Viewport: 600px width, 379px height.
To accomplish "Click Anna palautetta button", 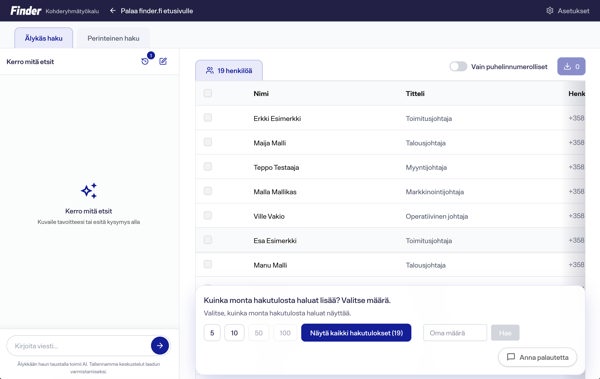I will click(538, 357).
